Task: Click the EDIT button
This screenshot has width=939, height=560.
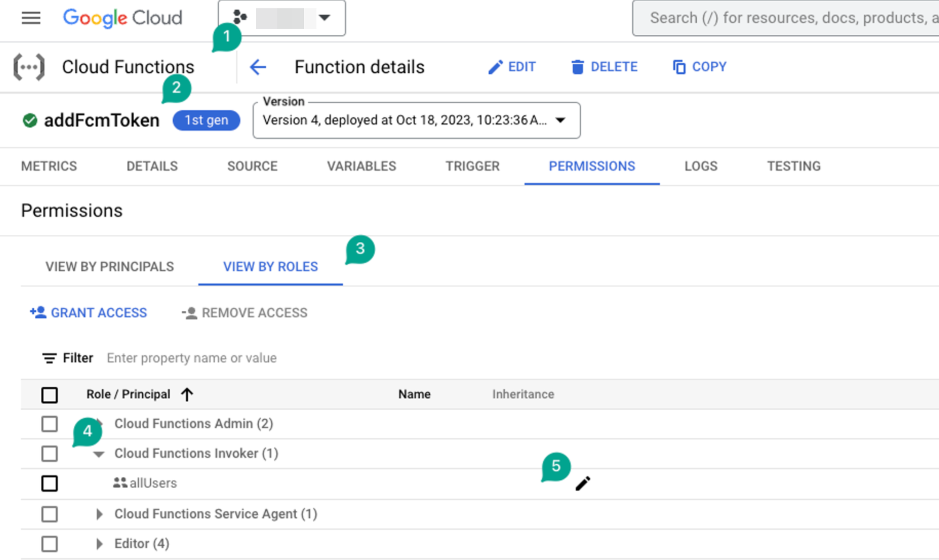Action: [x=512, y=67]
